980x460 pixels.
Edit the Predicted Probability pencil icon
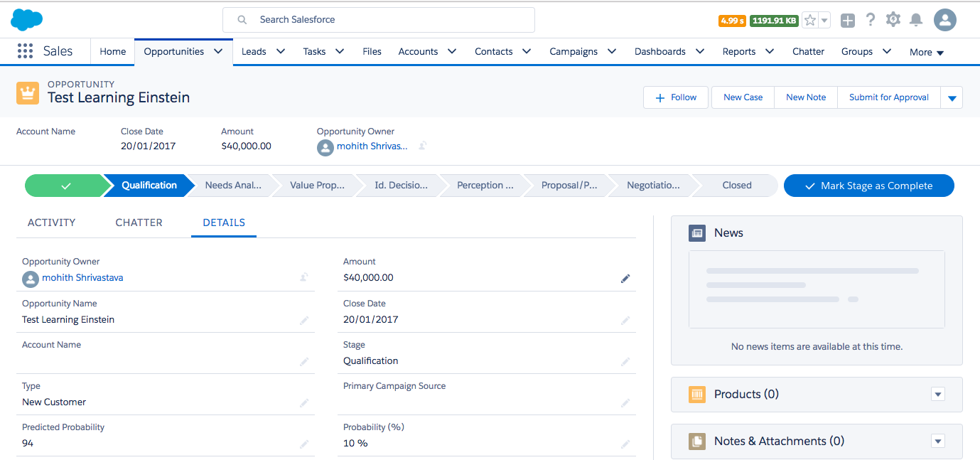[304, 444]
